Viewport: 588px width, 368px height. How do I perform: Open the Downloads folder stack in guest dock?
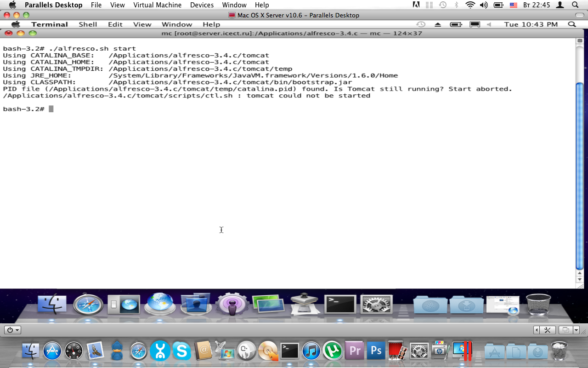pyautogui.click(x=466, y=305)
